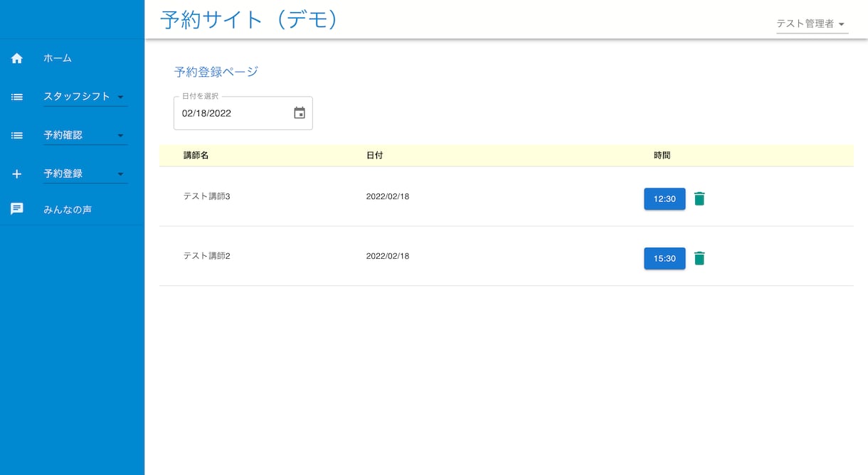Expand the スタッフシフト dropdown arrow

pyautogui.click(x=120, y=97)
